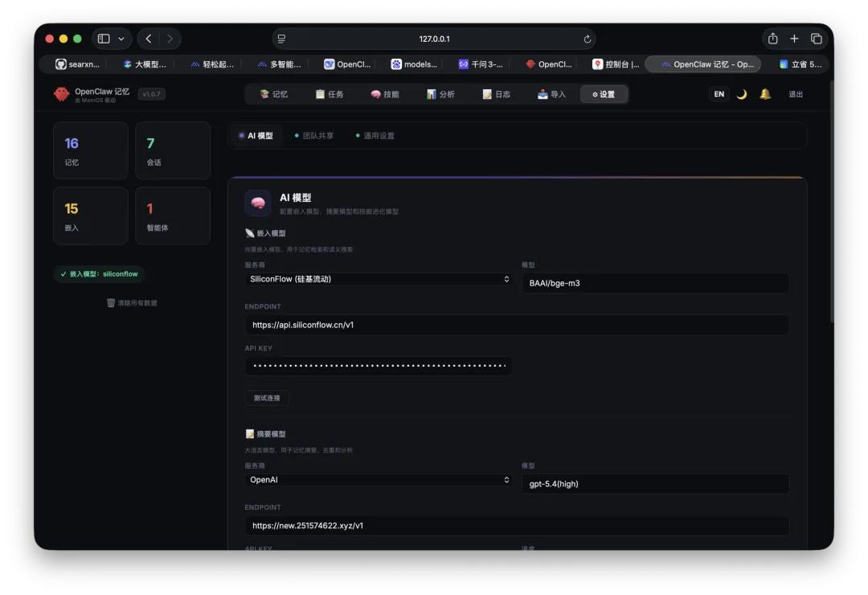Switch to the 大模型... browser tab
Screen dimensions: 868x595
coord(145,64)
